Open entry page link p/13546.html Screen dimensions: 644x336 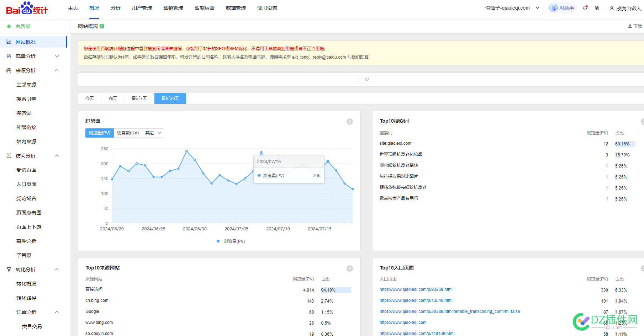coord(416,300)
